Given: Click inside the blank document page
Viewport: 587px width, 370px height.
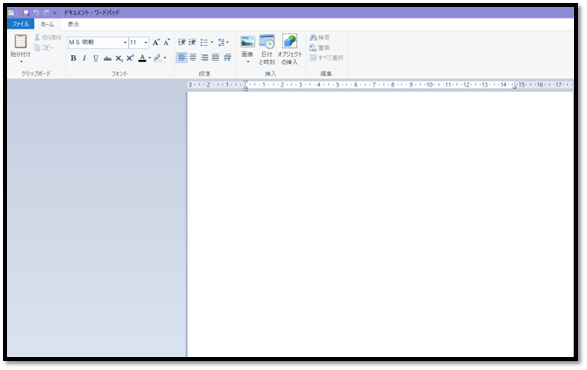Looking at the screenshot, I should point(380,224).
